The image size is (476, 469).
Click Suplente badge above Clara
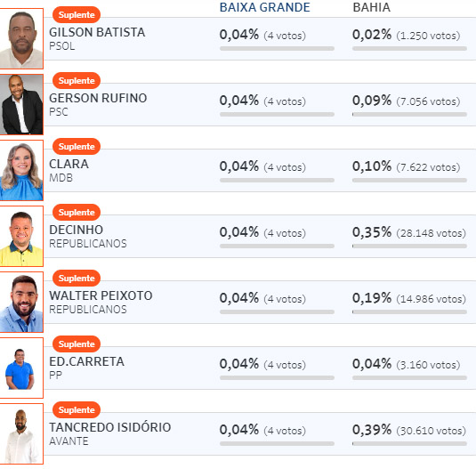[77, 147]
